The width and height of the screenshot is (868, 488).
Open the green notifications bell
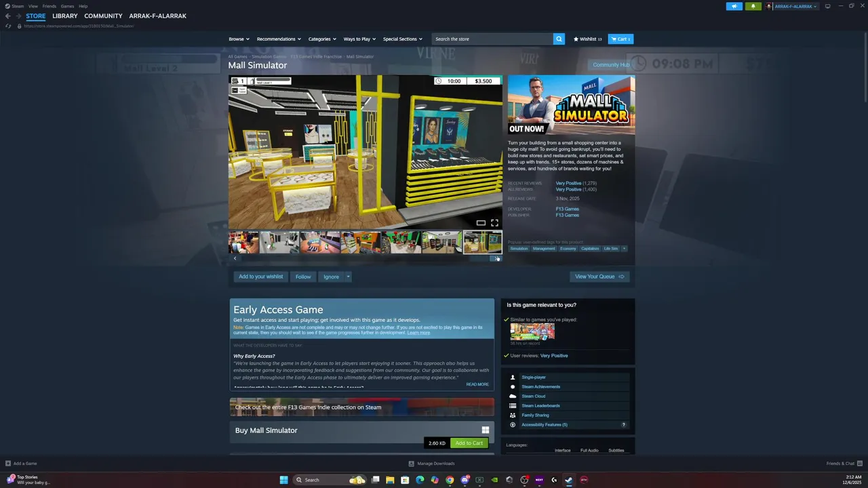[753, 6]
